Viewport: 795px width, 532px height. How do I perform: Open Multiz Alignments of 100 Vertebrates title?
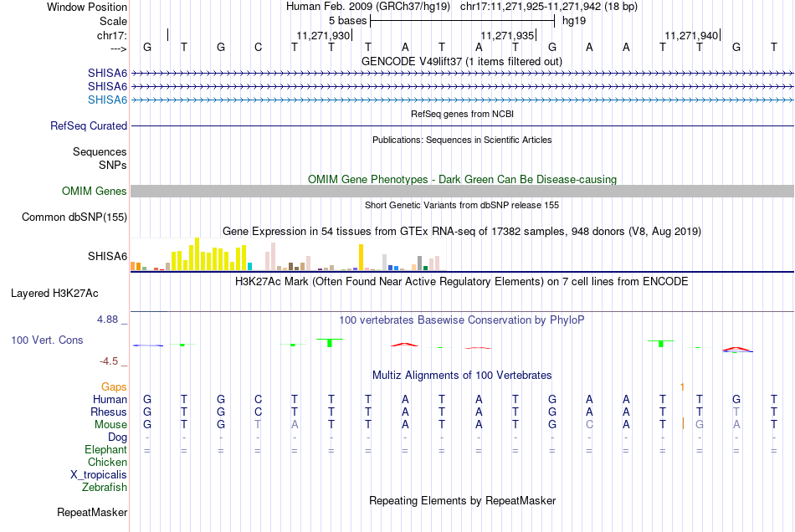tap(462, 376)
